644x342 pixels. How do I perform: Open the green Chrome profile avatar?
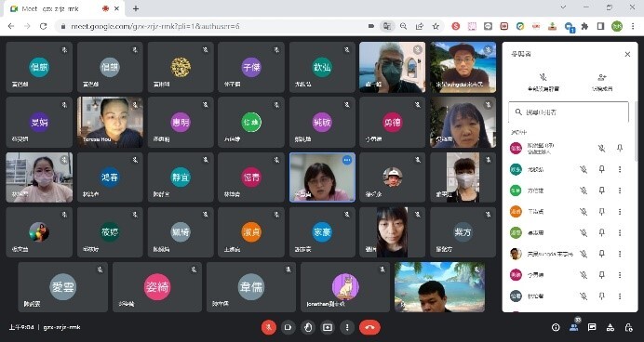(x=617, y=26)
